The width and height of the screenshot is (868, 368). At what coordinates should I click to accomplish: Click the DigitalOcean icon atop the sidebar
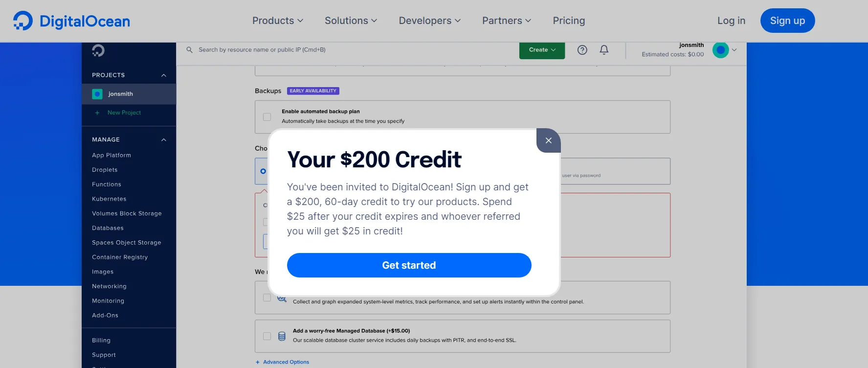pos(99,50)
